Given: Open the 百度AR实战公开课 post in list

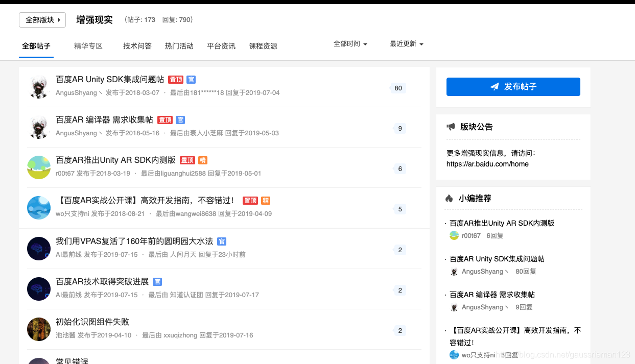Looking at the screenshot, I should 147,201.
